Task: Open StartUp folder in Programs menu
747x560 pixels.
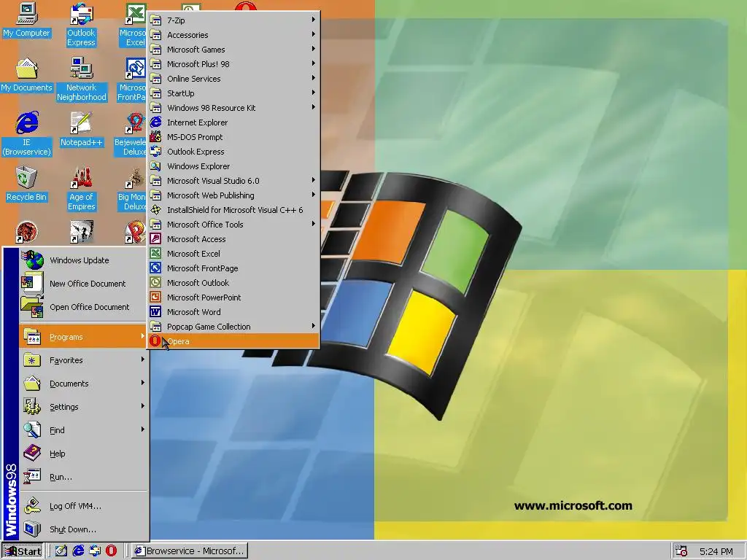Action: point(233,93)
